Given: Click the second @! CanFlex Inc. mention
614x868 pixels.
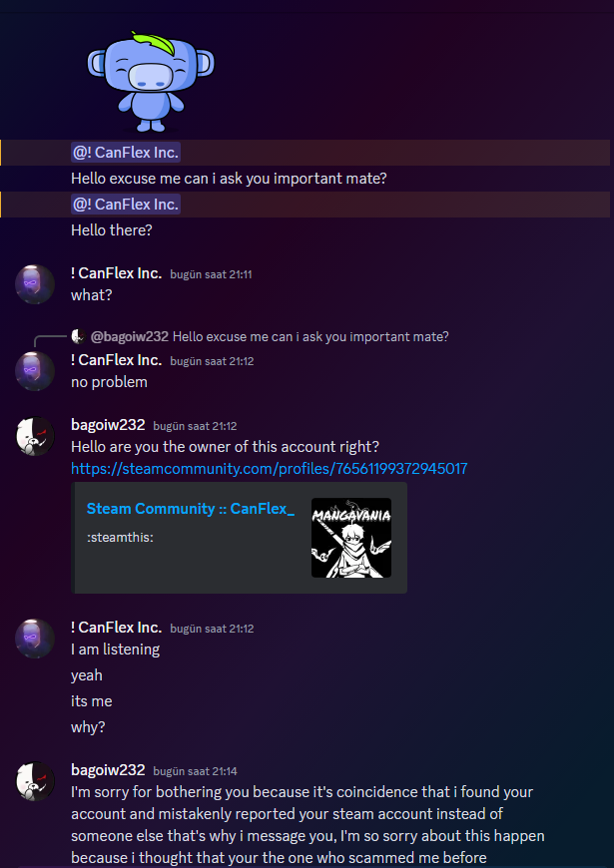Looking at the screenshot, I should 126,205.
